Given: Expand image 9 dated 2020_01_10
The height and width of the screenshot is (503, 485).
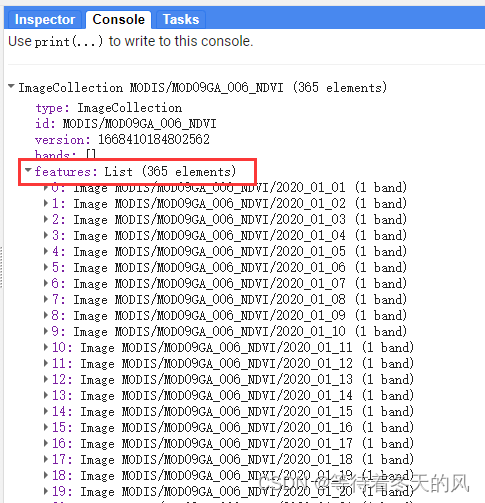Looking at the screenshot, I should tap(46, 331).
